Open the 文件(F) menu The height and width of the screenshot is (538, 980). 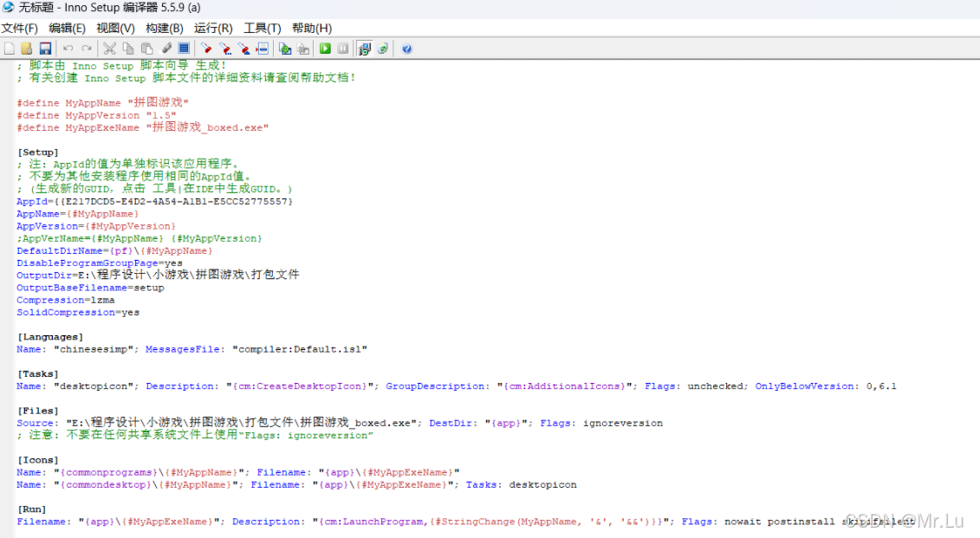click(x=19, y=28)
